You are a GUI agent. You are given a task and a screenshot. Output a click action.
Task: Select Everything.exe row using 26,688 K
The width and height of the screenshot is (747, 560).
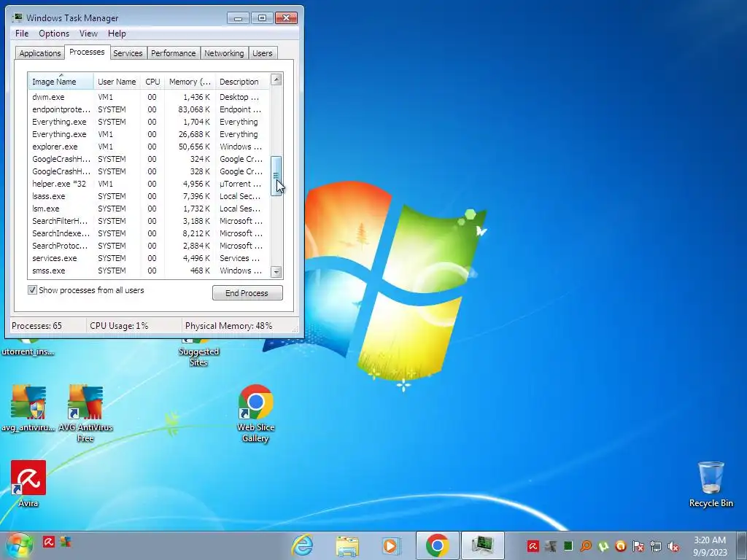tap(149, 134)
